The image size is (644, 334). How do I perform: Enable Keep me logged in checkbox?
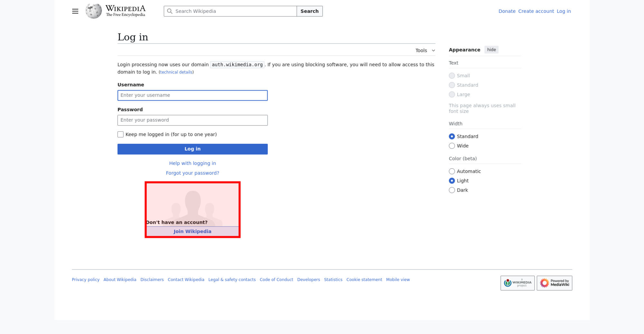(x=120, y=134)
